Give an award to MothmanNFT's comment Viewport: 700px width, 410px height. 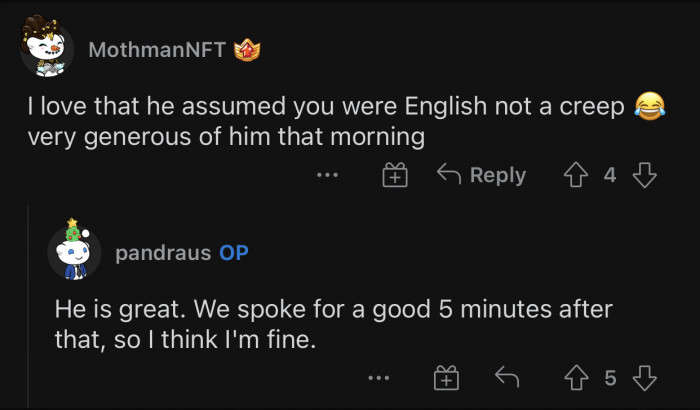pyautogui.click(x=396, y=176)
